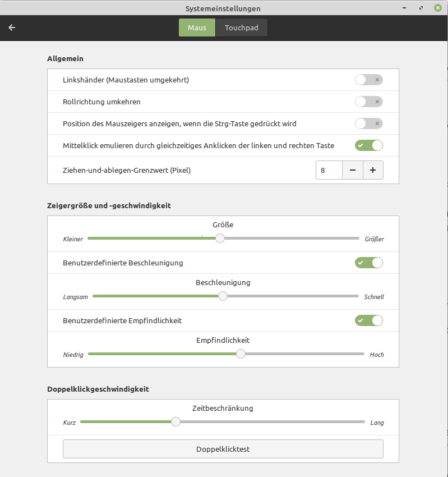Click the Zeitbeschränkung slider handle
This screenshot has width=448, height=477.
(175, 421)
